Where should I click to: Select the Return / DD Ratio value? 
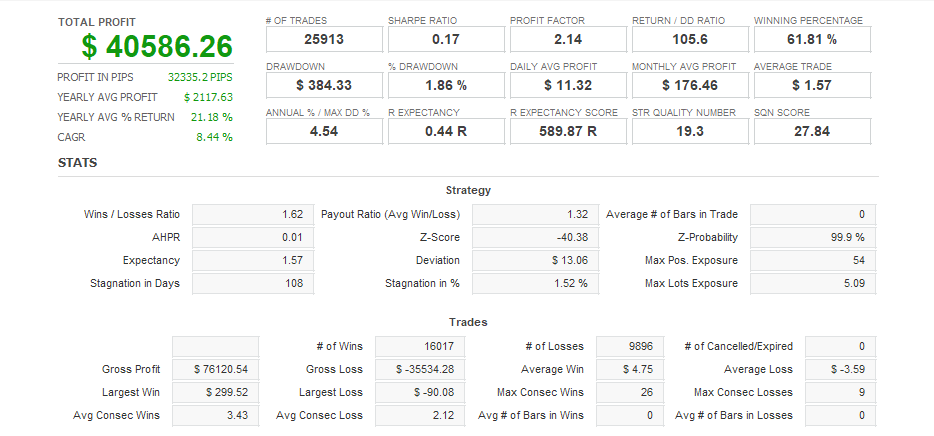[x=690, y=39]
